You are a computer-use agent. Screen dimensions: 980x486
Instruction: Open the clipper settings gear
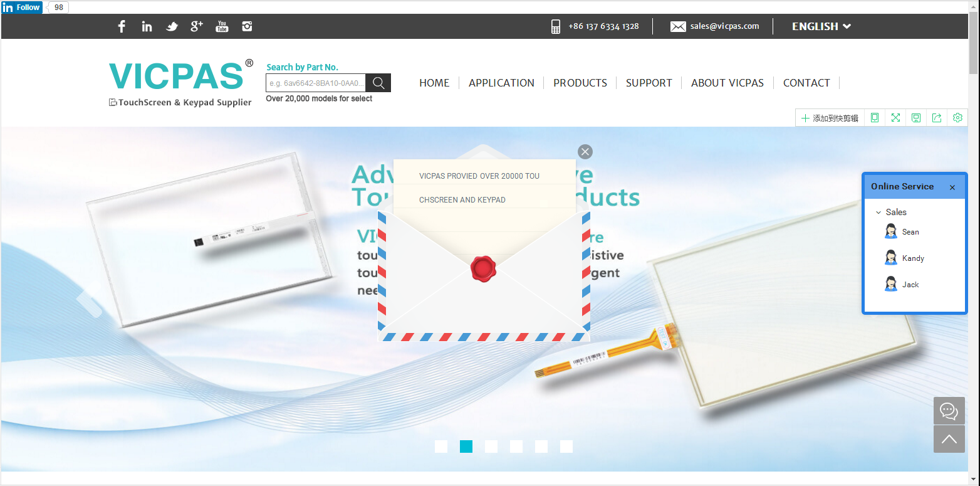pyautogui.click(x=957, y=118)
